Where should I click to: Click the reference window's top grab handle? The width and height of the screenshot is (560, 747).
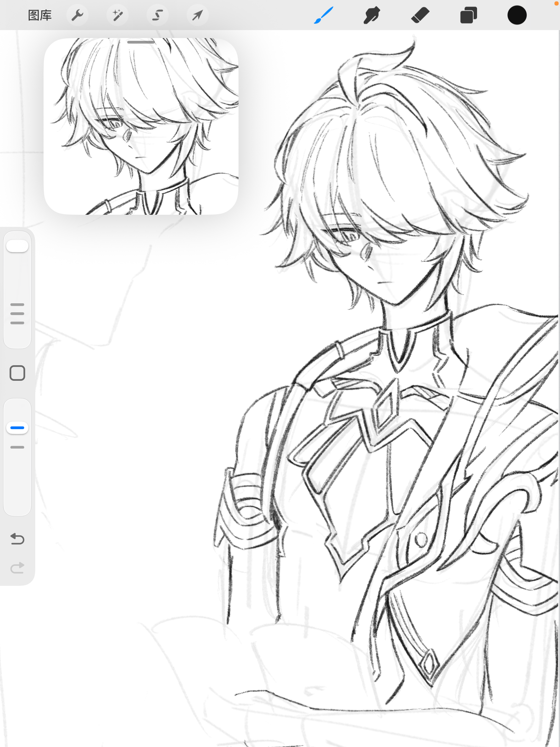click(141, 42)
